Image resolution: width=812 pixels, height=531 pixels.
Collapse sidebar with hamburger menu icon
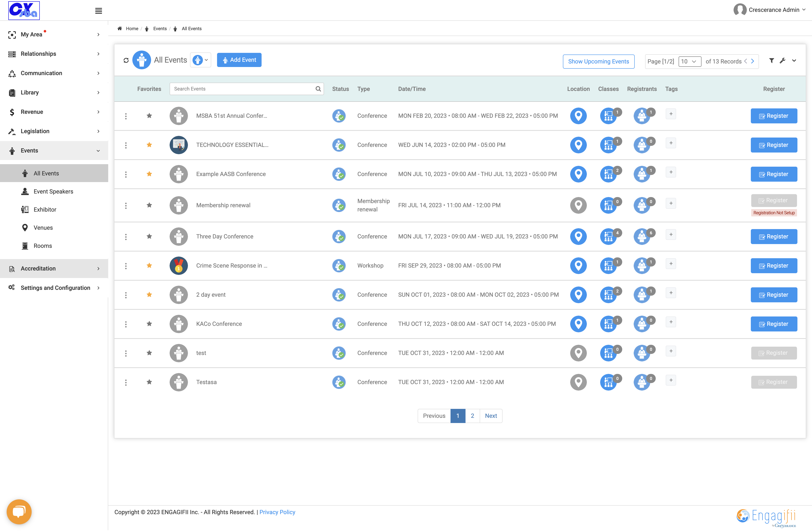click(99, 11)
